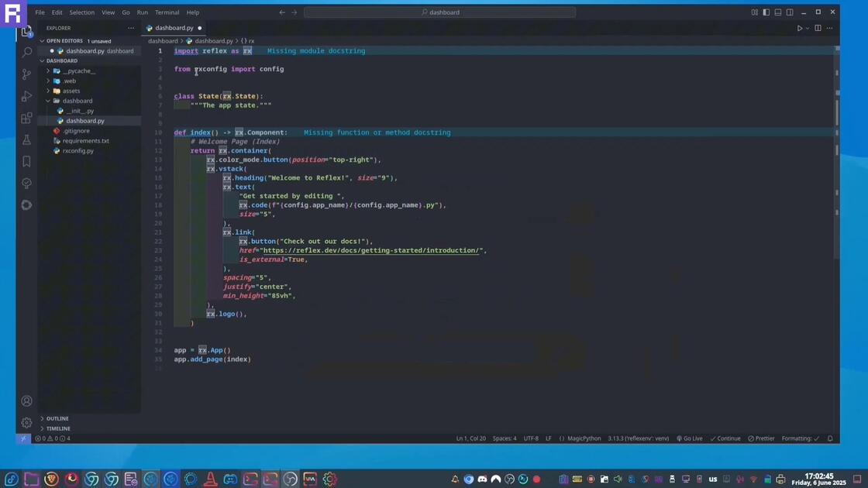
Task: Collapse the dashboard subfolder
Action: click(77, 101)
